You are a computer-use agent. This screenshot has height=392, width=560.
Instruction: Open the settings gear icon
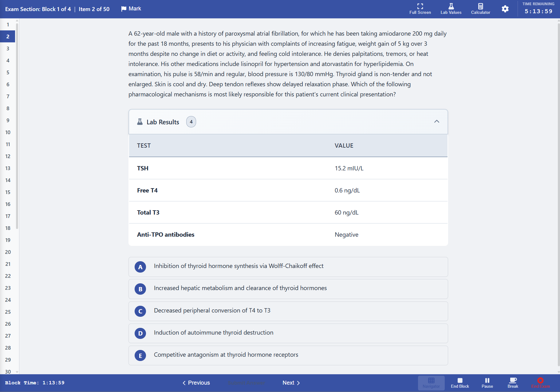(505, 9)
